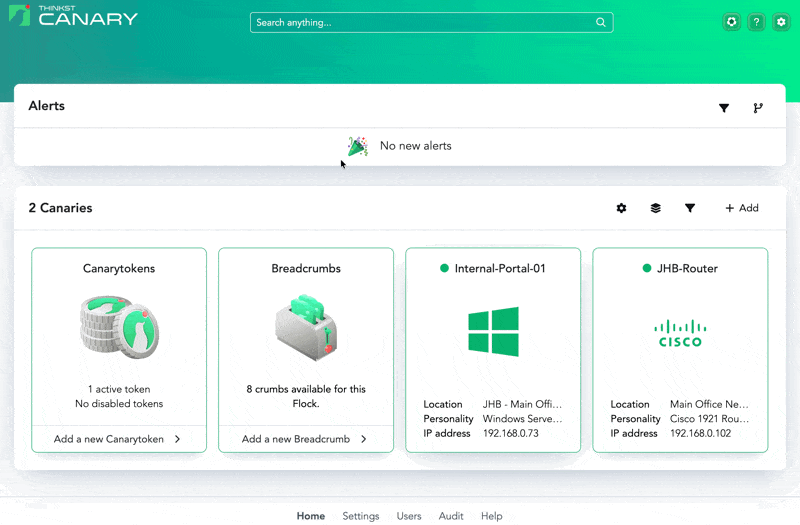The image size is (800, 525).
Task: Click the Cisco logo on JHB-Router
Action: (680, 334)
